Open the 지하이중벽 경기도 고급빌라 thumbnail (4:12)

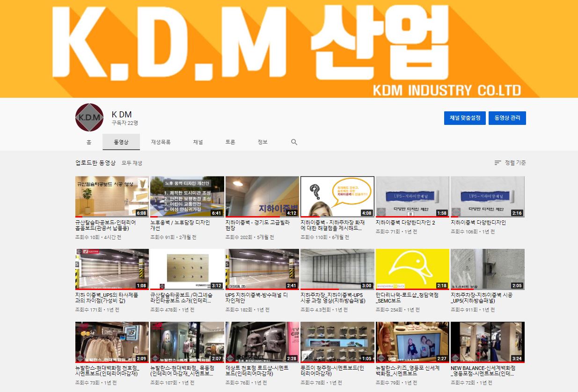(262, 196)
